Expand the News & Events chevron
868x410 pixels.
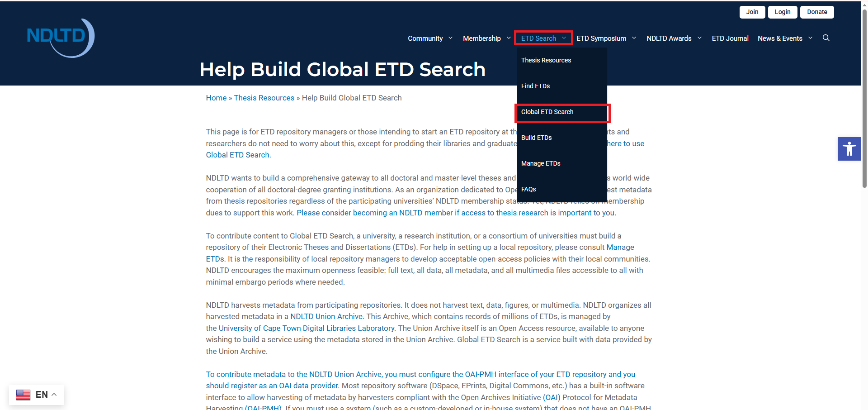pyautogui.click(x=810, y=38)
